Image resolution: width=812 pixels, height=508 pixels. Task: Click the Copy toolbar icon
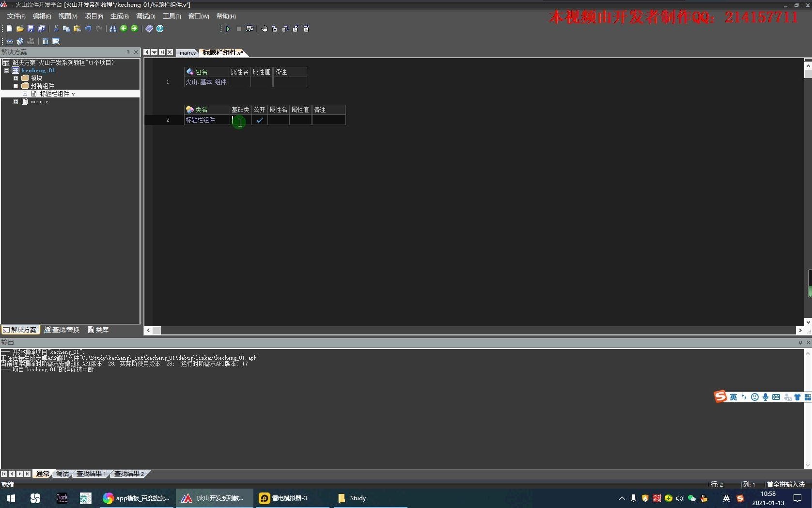point(66,29)
